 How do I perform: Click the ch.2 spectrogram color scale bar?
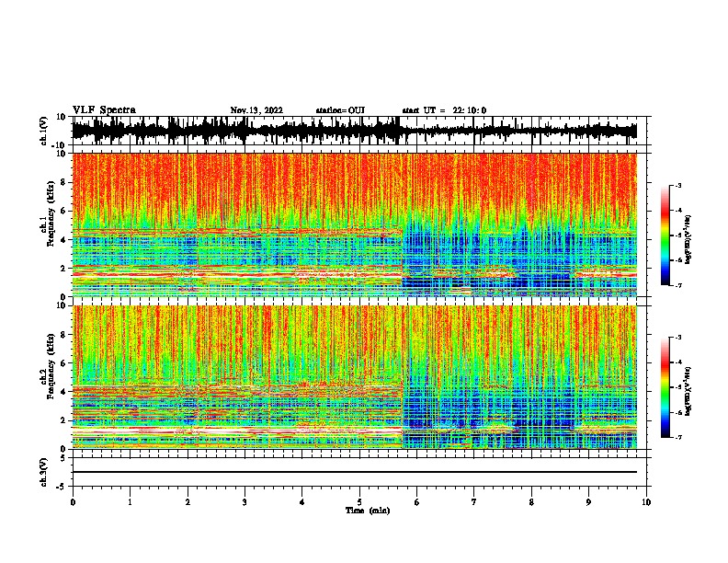pyautogui.click(x=665, y=387)
